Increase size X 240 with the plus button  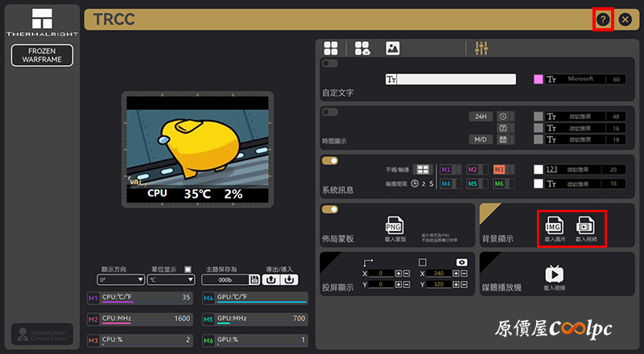[x=456, y=274]
